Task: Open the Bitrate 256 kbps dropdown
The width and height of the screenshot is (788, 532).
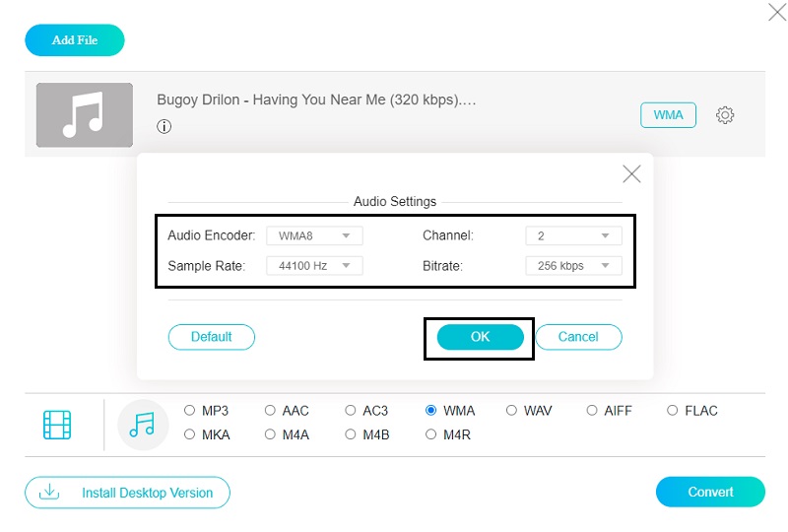Action: pyautogui.click(x=573, y=265)
